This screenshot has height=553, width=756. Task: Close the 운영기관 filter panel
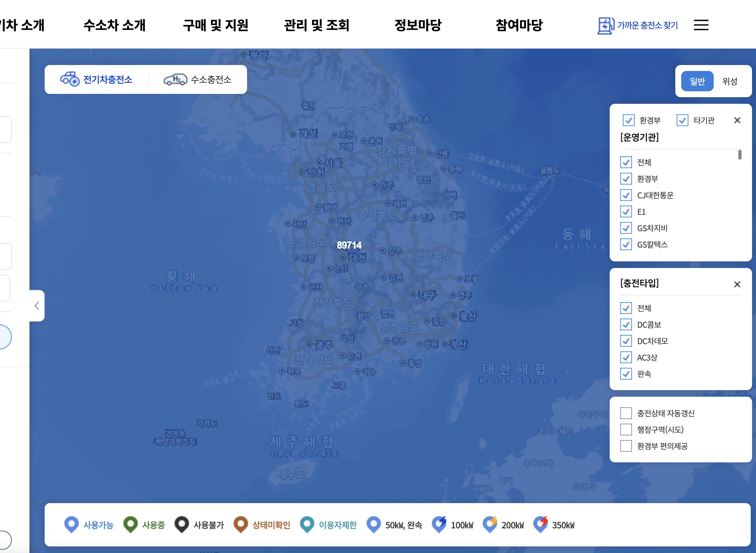tap(737, 120)
